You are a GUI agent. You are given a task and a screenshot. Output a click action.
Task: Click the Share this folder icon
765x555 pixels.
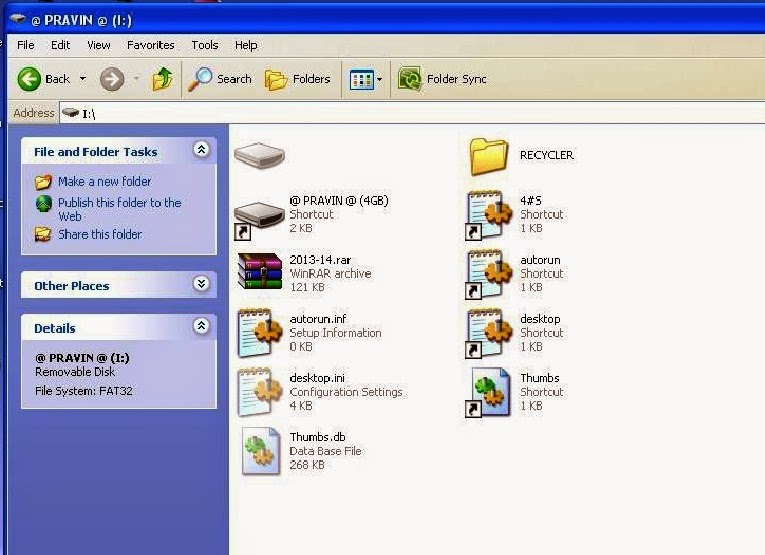click(43, 235)
